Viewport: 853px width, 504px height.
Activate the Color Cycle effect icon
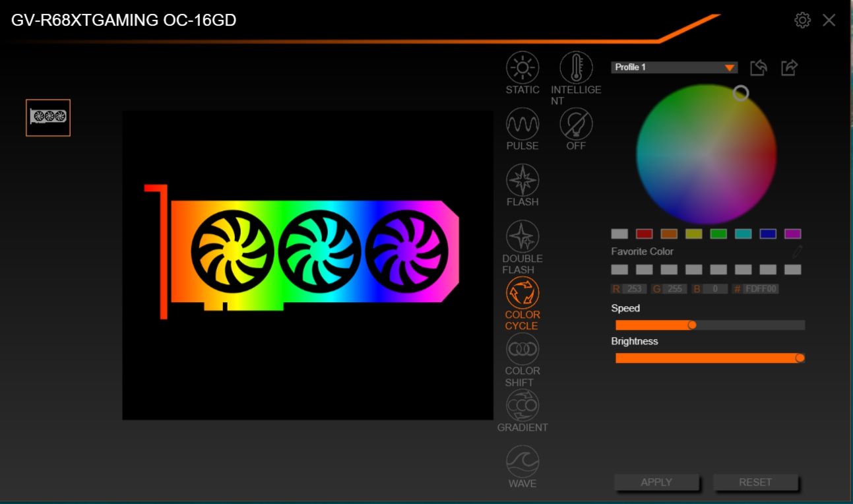(522, 293)
